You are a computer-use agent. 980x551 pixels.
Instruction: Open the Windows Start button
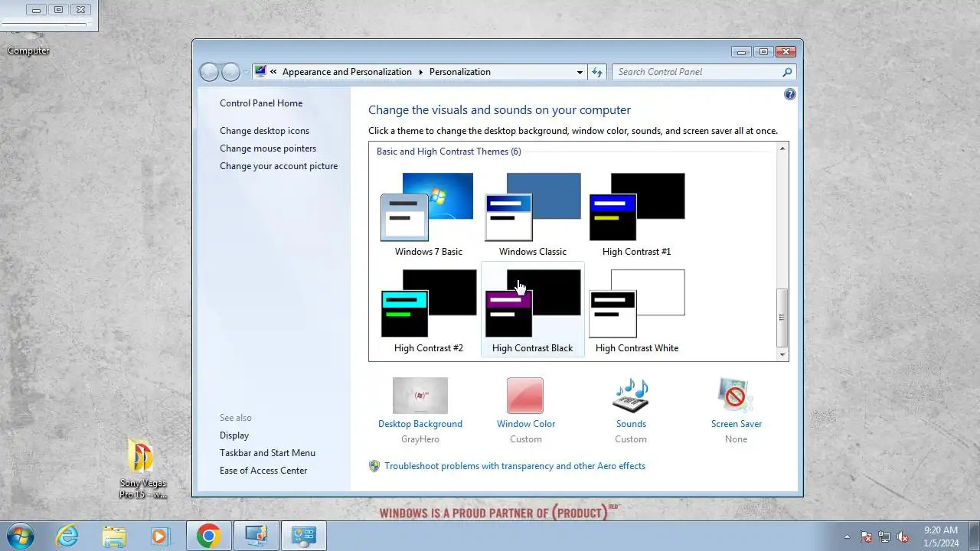(x=20, y=536)
